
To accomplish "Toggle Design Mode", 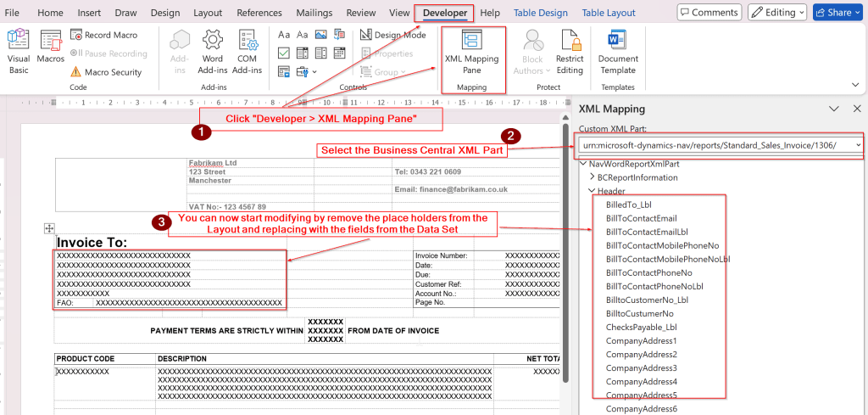I will click(x=393, y=35).
